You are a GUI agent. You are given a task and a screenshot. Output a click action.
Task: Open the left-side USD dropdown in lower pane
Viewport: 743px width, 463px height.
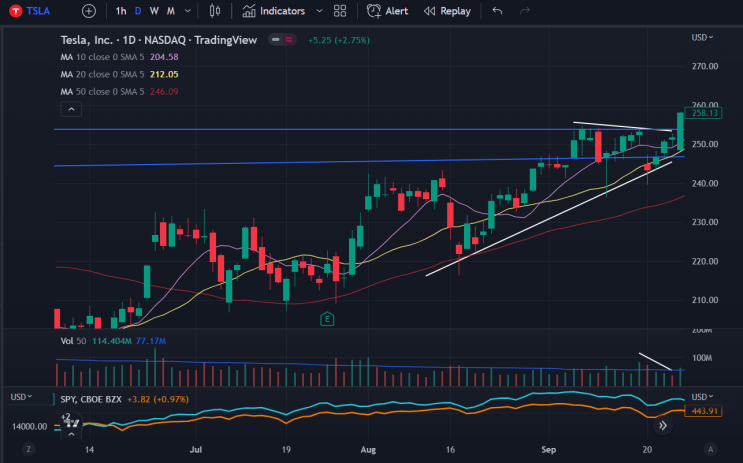pos(21,397)
